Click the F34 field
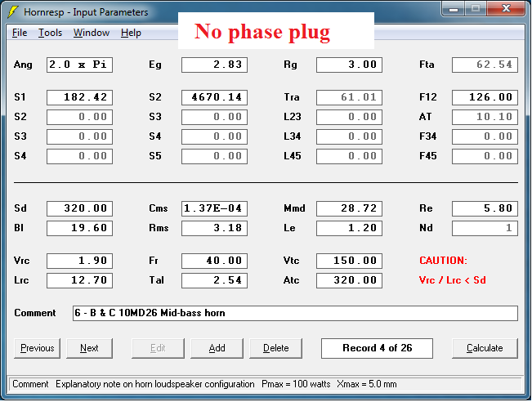 [485, 136]
